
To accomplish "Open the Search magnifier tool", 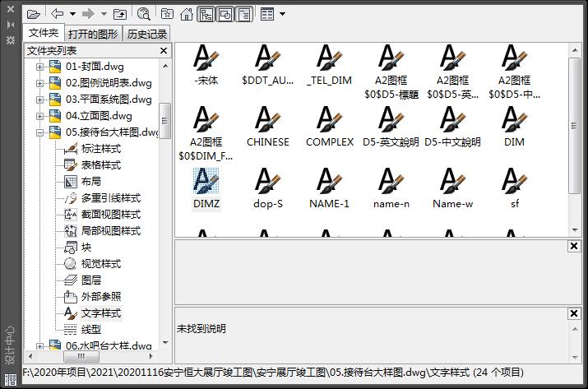I will (144, 14).
